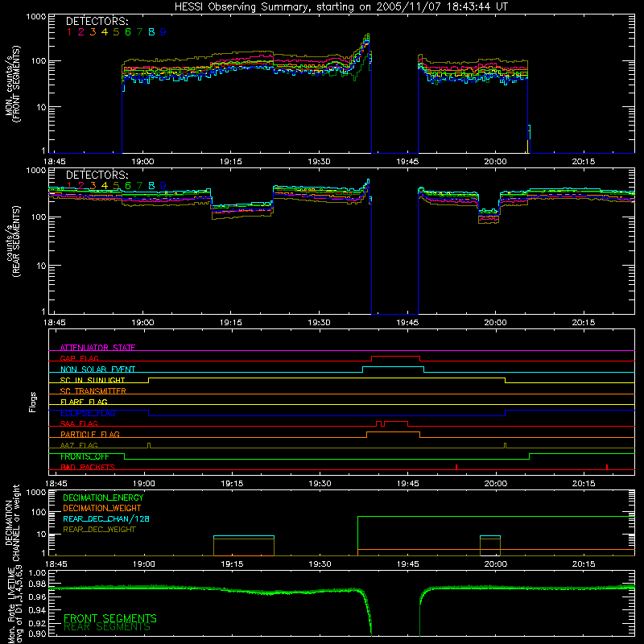Viewport: 644px width, 644px height.
Task: Click the raised GAP_FLAG segment
Action: [395, 357]
